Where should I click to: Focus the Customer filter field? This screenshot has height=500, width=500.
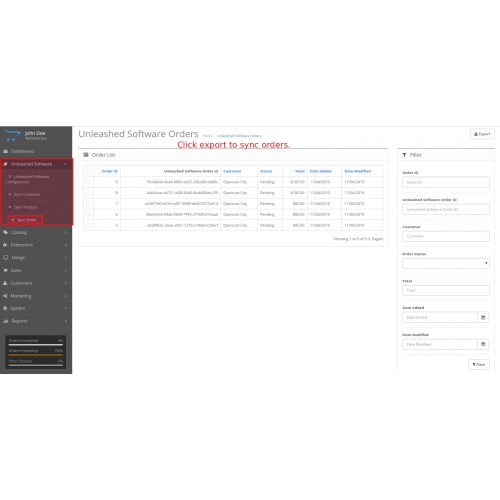tap(446, 236)
